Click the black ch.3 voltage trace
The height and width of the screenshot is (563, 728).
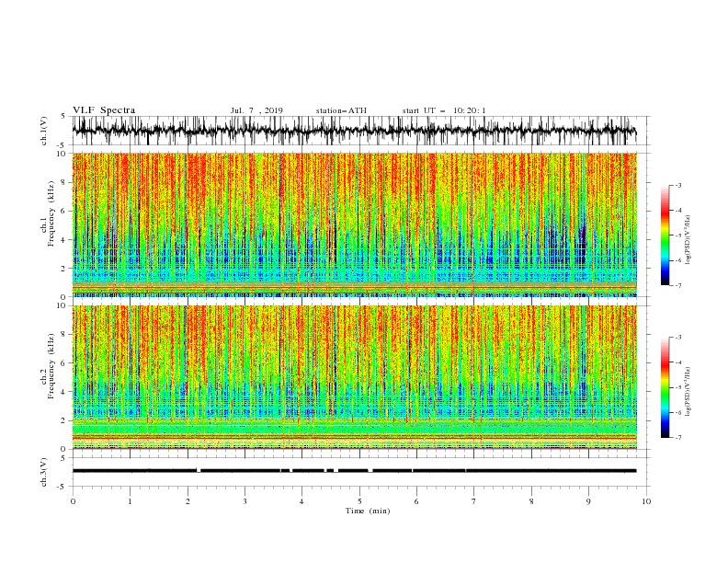[354, 471]
